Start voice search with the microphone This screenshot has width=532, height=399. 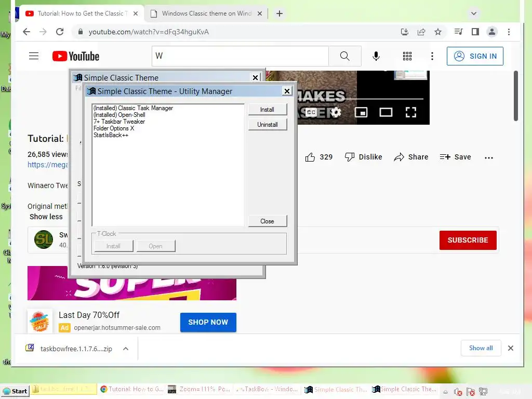[376, 56]
